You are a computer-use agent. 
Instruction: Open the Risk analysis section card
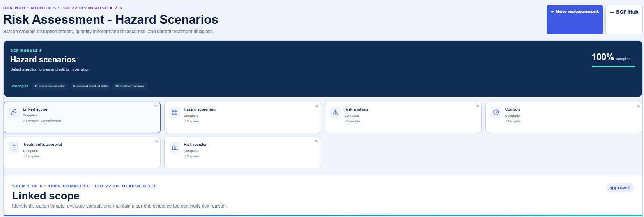pyautogui.click(x=403, y=118)
